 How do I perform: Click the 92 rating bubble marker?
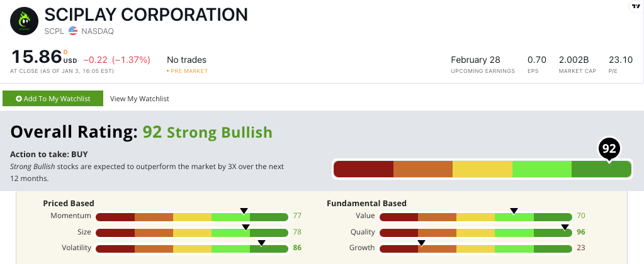(x=609, y=148)
